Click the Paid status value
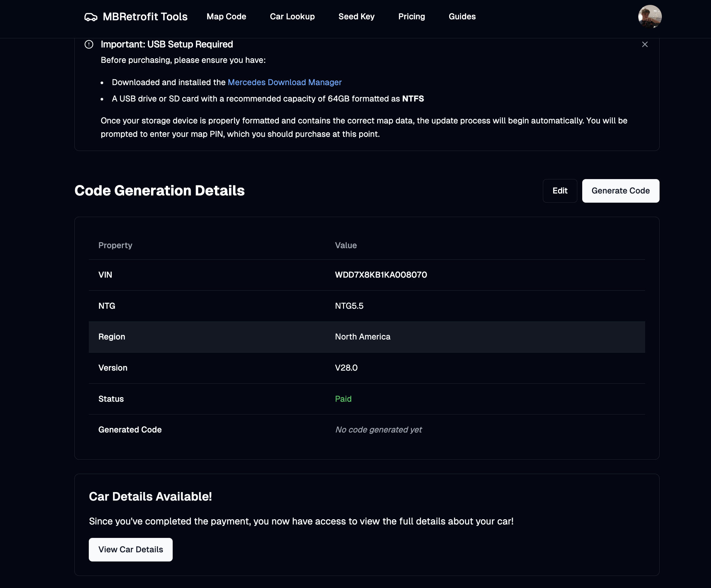The image size is (711, 588). tap(343, 399)
